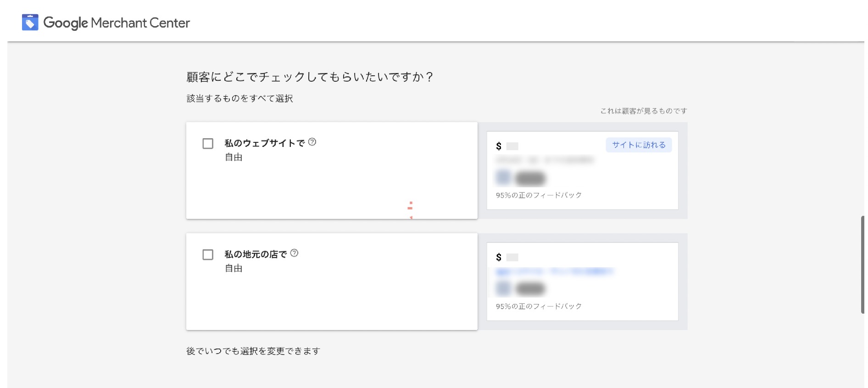Tick the 私の地元の店で checkbox
The image size is (868, 388).
pos(208,255)
